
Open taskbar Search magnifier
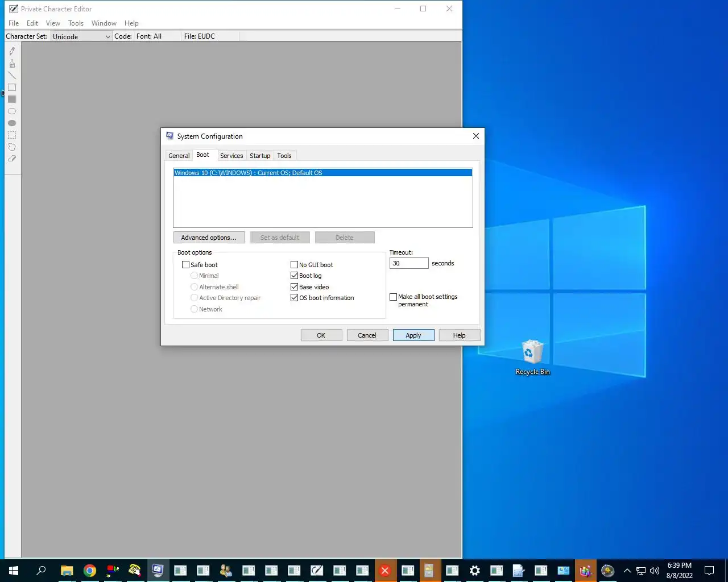[41, 571]
